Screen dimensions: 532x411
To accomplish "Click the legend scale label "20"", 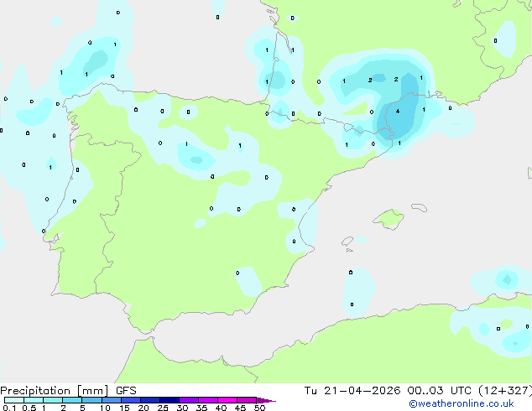I will (x=143, y=408).
